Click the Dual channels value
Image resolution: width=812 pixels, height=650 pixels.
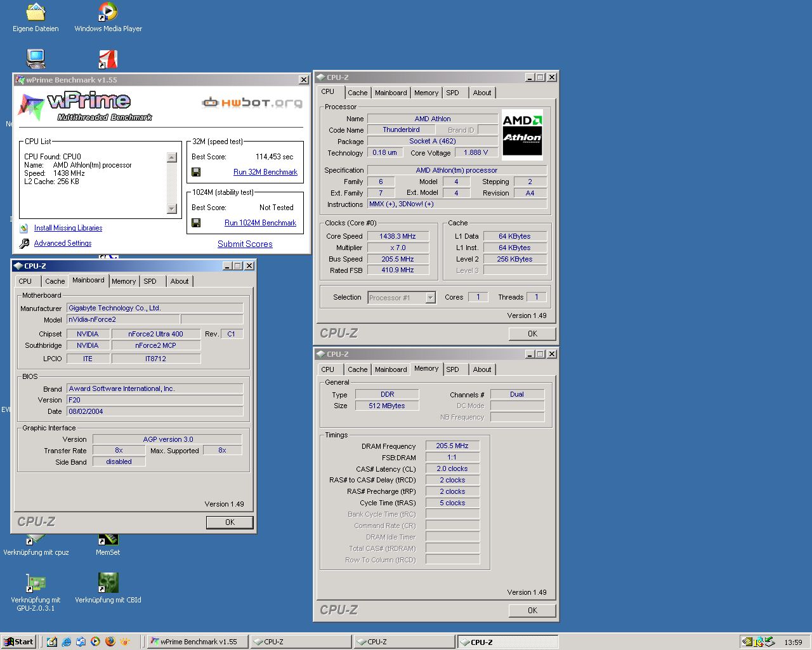pos(517,394)
